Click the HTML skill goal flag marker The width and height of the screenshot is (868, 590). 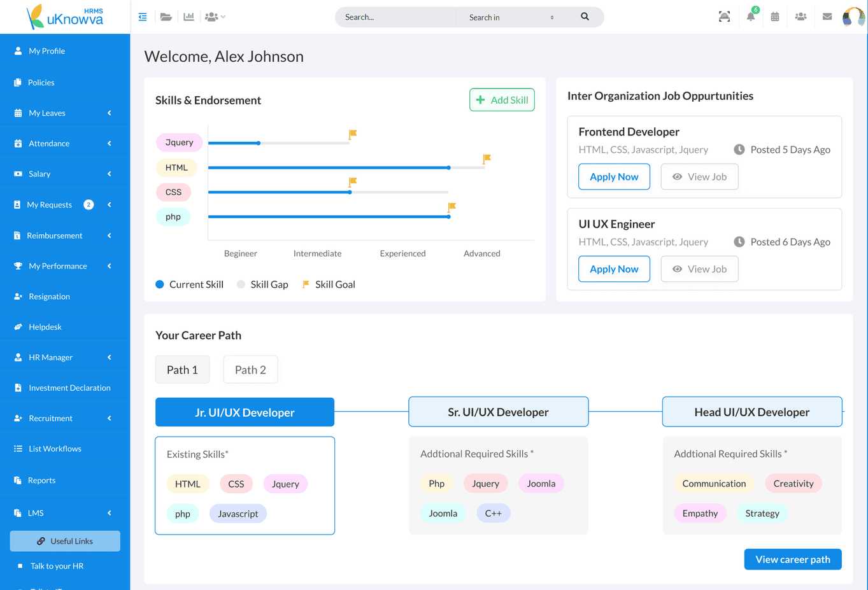(487, 158)
